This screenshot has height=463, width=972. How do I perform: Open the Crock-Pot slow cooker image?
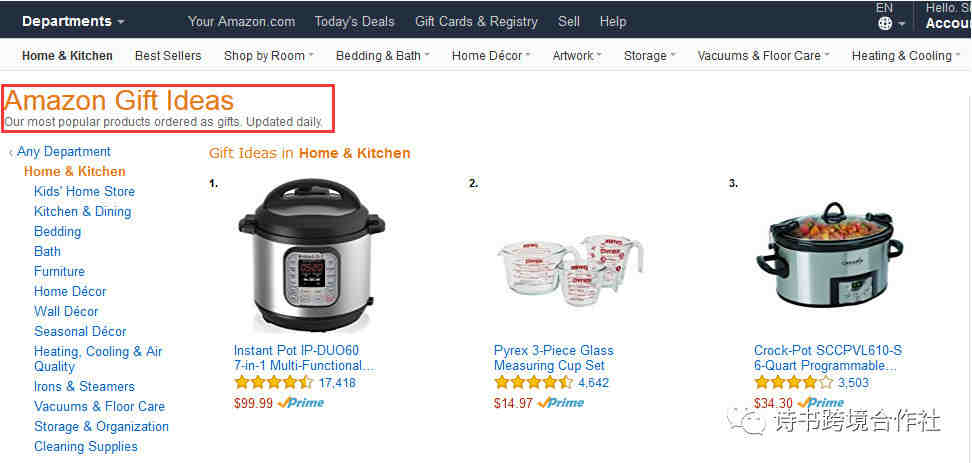pyautogui.click(x=830, y=254)
